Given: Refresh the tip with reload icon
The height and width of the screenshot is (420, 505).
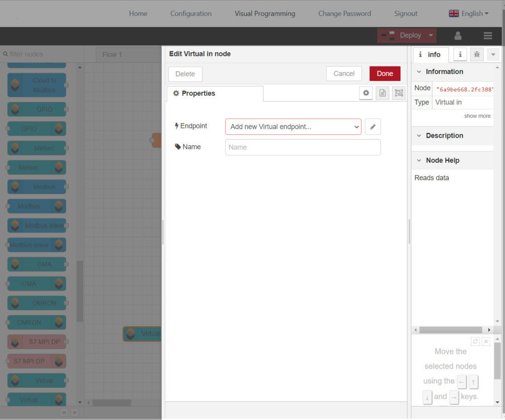Looking at the screenshot, I should pyautogui.click(x=475, y=342).
